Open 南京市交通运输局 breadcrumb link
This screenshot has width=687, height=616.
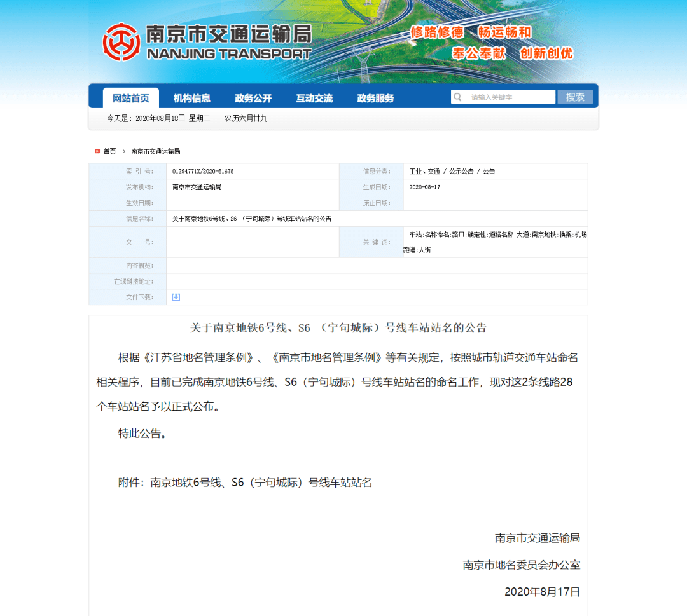pos(156,151)
